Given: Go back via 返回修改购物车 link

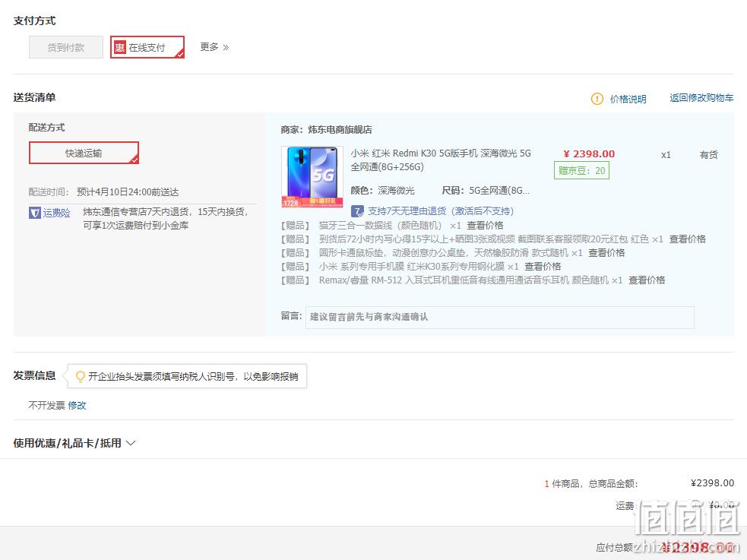Looking at the screenshot, I should click(701, 97).
